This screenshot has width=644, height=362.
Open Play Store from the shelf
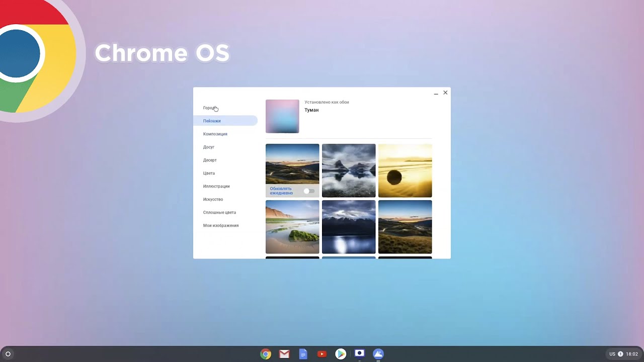pyautogui.click(x=341, y=354)
